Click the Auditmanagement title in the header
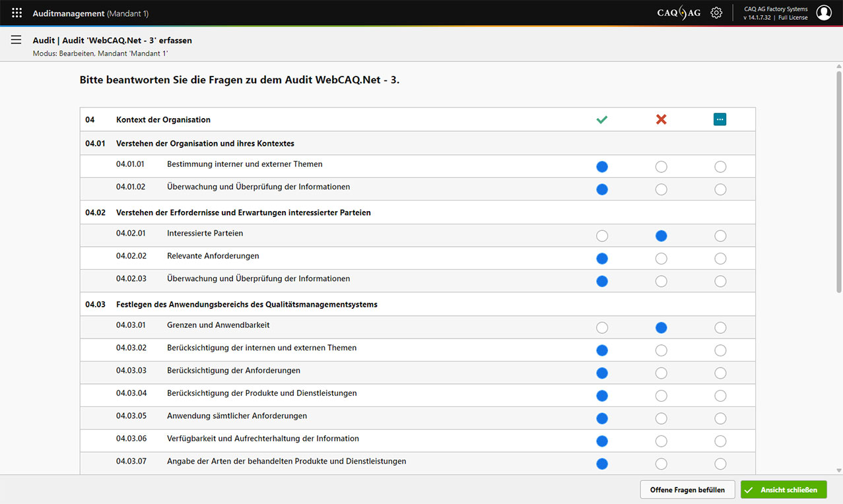The height and width of the screenshot is (504, 843). [69, 13]
